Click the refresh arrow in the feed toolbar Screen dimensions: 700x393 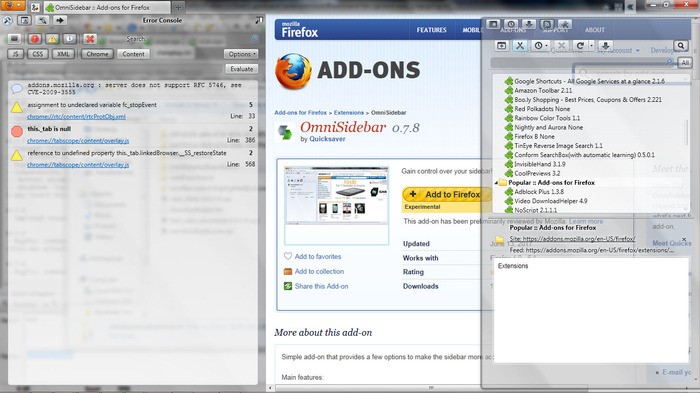580,46
